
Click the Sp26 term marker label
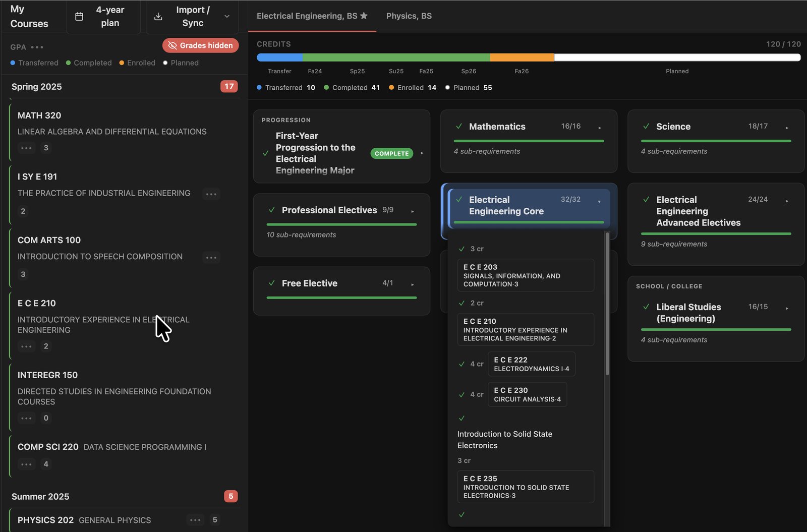[469, 71]
